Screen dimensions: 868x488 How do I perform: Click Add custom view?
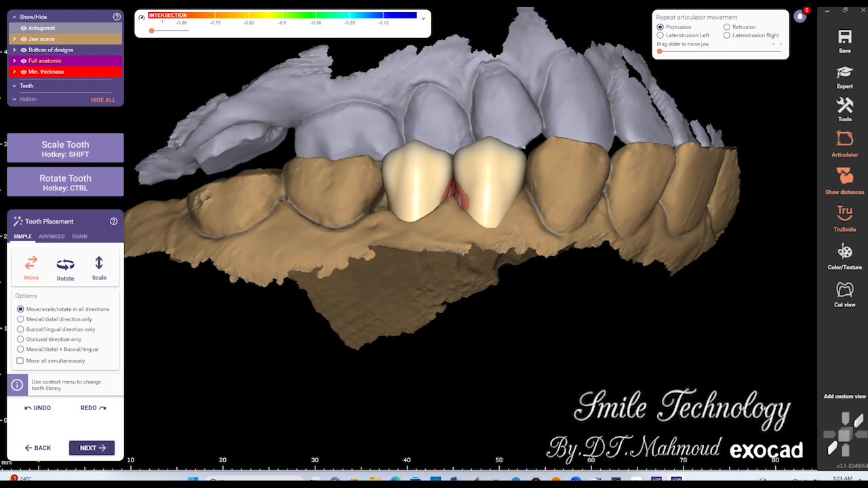pos(844,396)
